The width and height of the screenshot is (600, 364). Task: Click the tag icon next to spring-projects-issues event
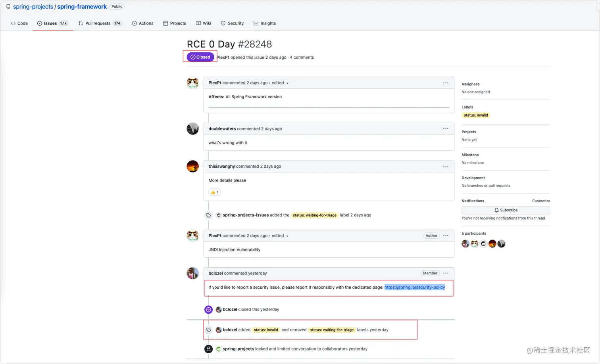coord(208,215)
